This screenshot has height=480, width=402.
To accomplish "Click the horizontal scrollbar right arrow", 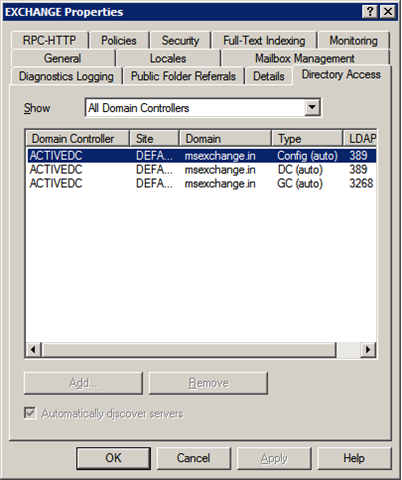I will [x=368, y=349].
